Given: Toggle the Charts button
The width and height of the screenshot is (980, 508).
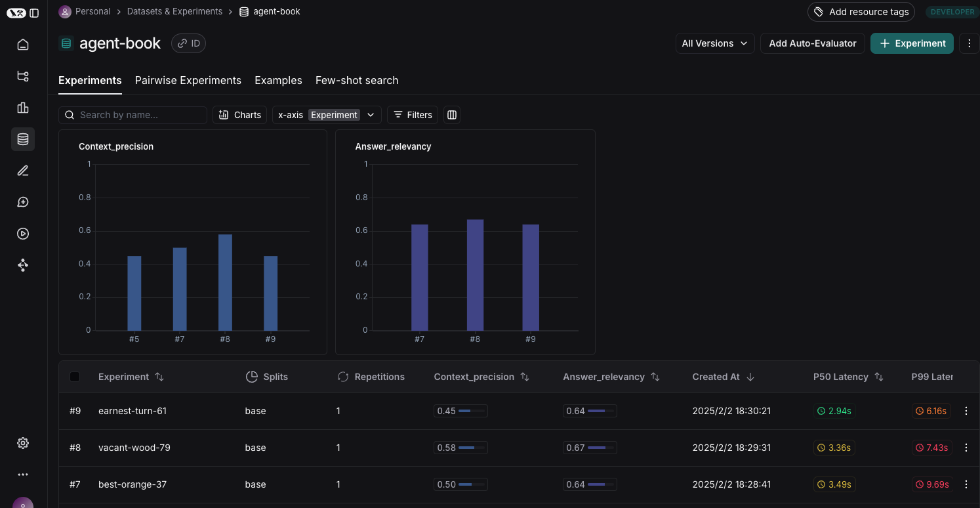Looking at the screenshot, I should pos(240,115).
